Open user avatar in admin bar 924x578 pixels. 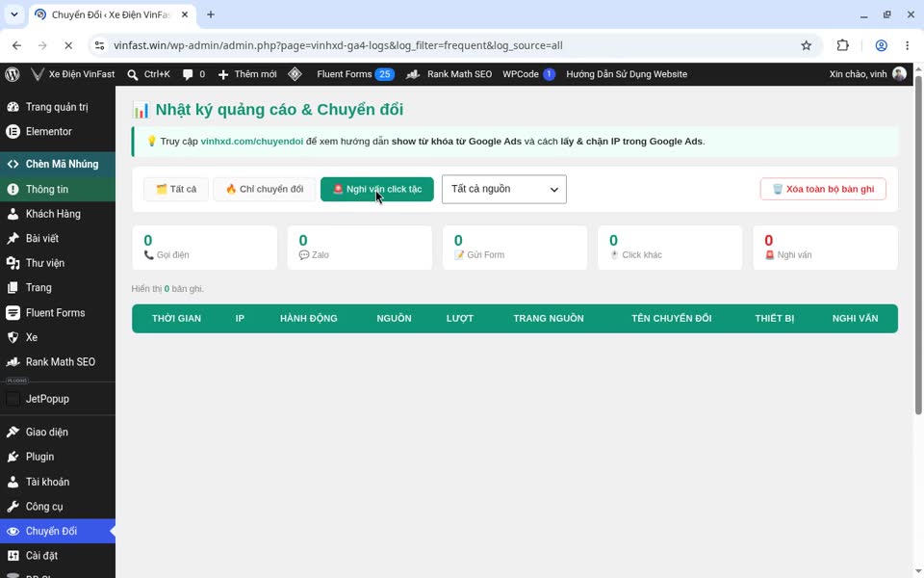pyautogui.click(x=899, y=74)
